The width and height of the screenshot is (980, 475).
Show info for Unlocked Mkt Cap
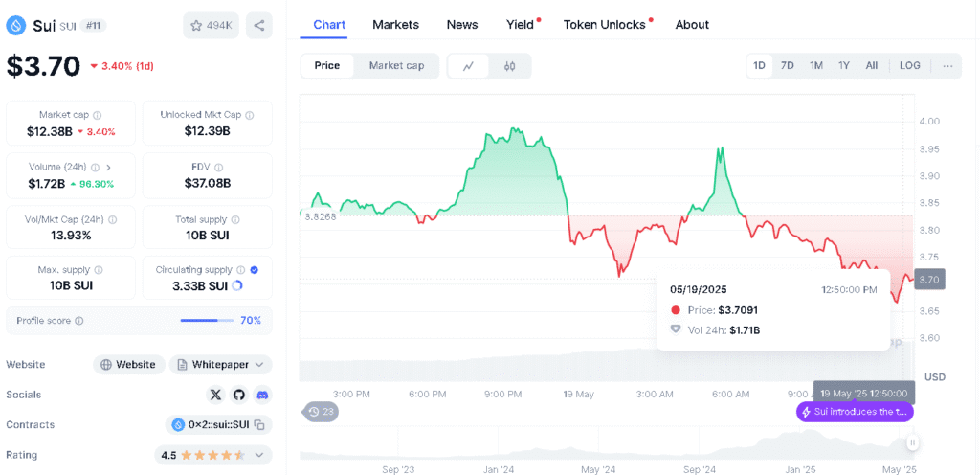(x=250, y=115)
